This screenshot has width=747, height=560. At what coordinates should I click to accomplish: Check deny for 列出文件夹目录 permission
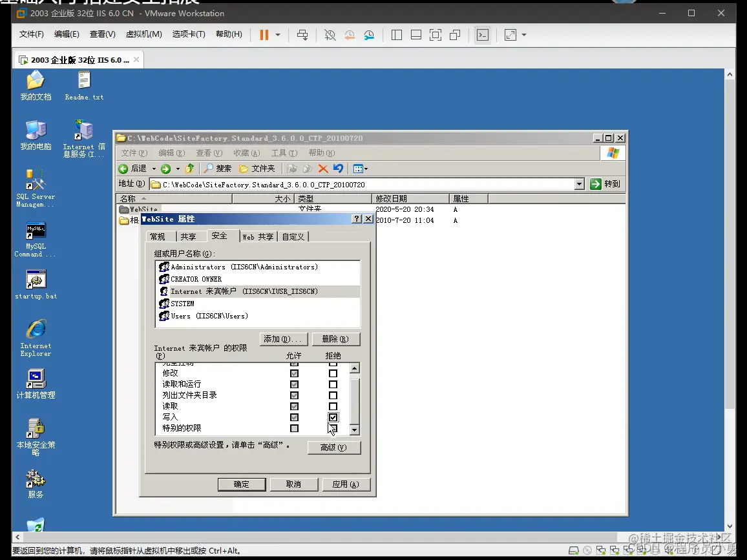pyautogui.click(x=333, y=395)
